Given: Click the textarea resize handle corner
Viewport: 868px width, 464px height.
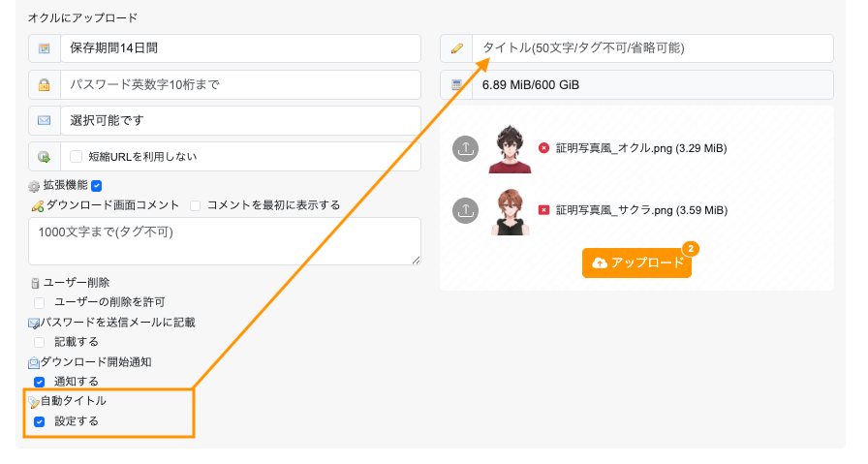Looking at the screenshot, I should pos(417,261).
